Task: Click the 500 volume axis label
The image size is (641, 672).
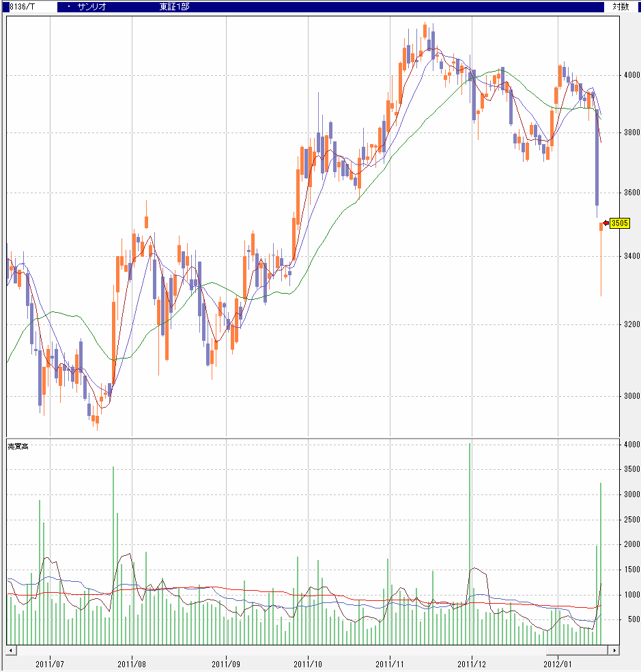Action: point(633,619)
